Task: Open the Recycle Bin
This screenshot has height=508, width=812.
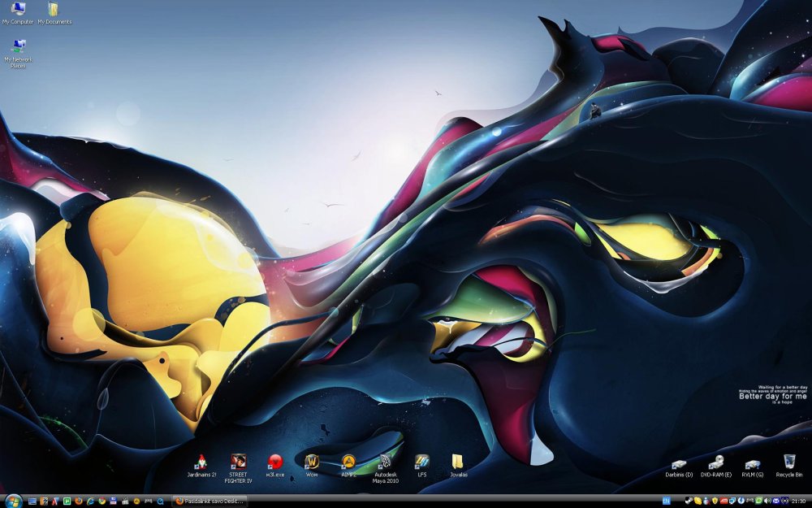Action: click(788, 462)
